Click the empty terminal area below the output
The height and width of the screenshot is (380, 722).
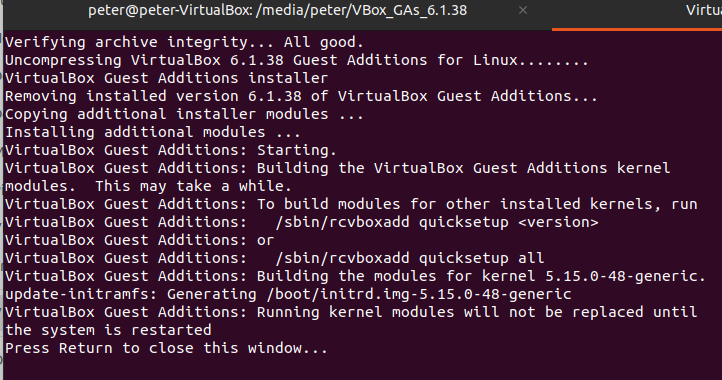361,368
